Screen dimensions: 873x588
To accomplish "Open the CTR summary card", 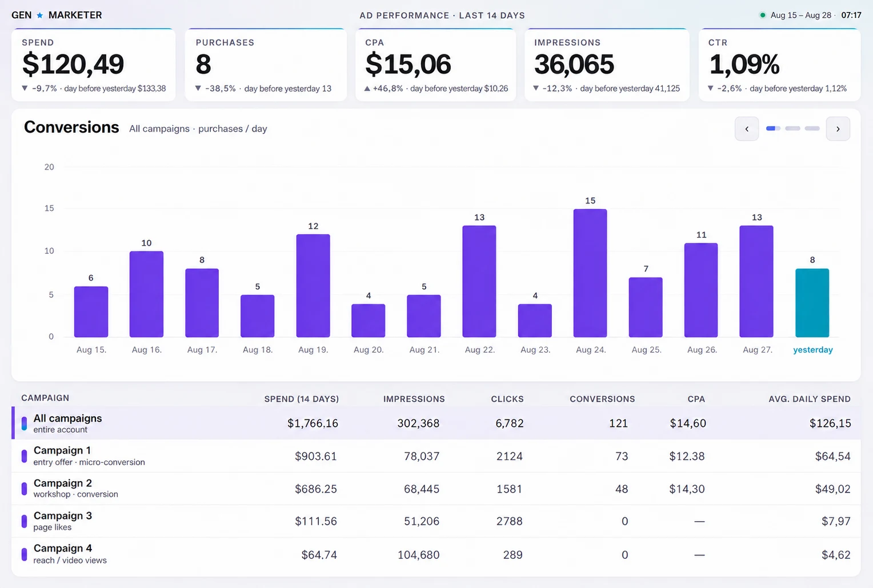I will click(x=779, y=65).
